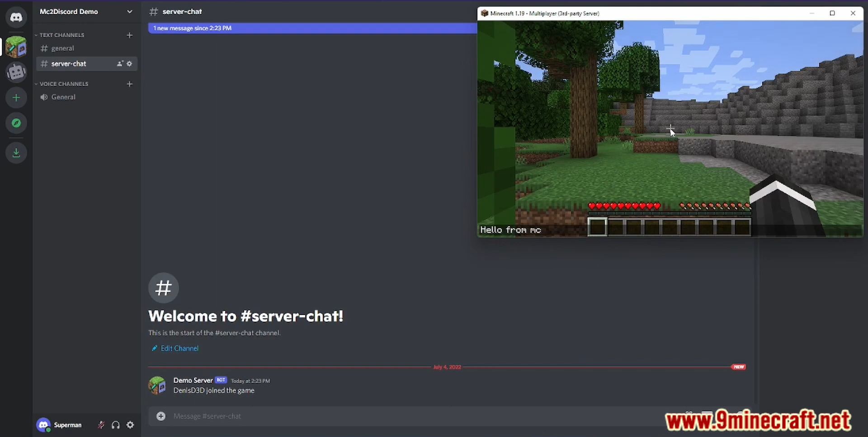The height and width of the screenshot is (437, 868).
Task: Click the Demo Server bot username
Action: point(193,381)
